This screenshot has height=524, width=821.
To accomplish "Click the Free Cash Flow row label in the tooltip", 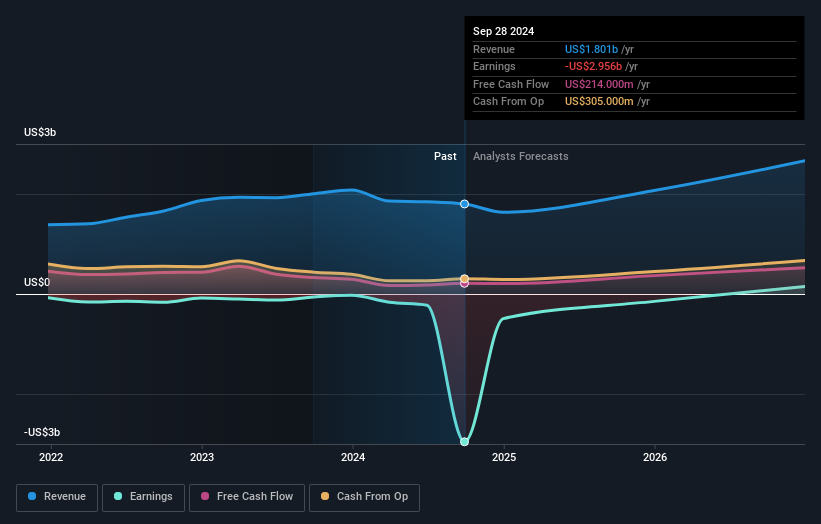I will pos(511,84).
